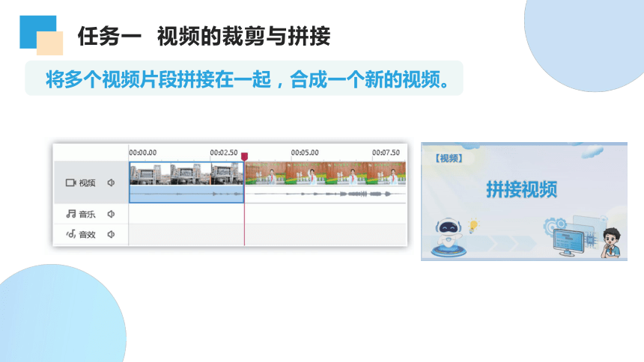Click the audio waveform of the second clip
644x362 pixels.
click(325, 194)
